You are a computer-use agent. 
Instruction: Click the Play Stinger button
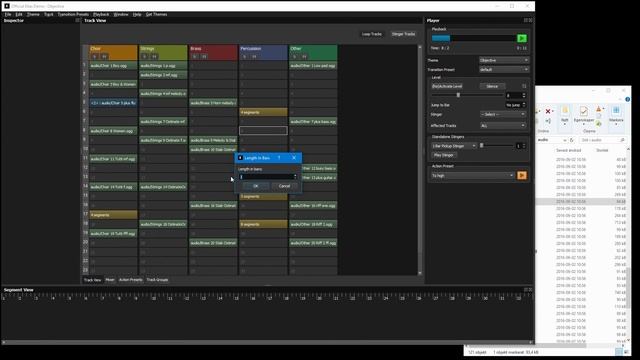coord(444,155)
